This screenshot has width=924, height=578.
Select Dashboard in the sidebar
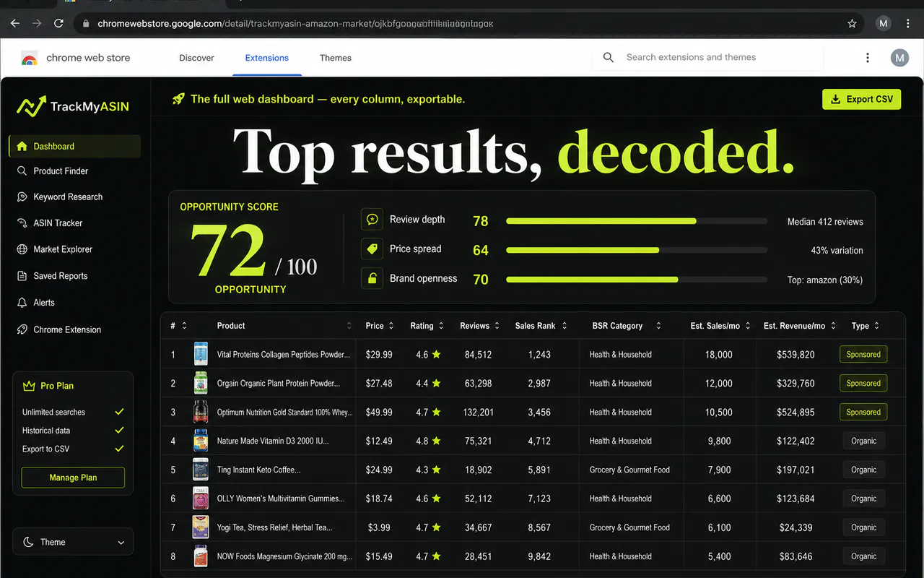click(74, 146)
